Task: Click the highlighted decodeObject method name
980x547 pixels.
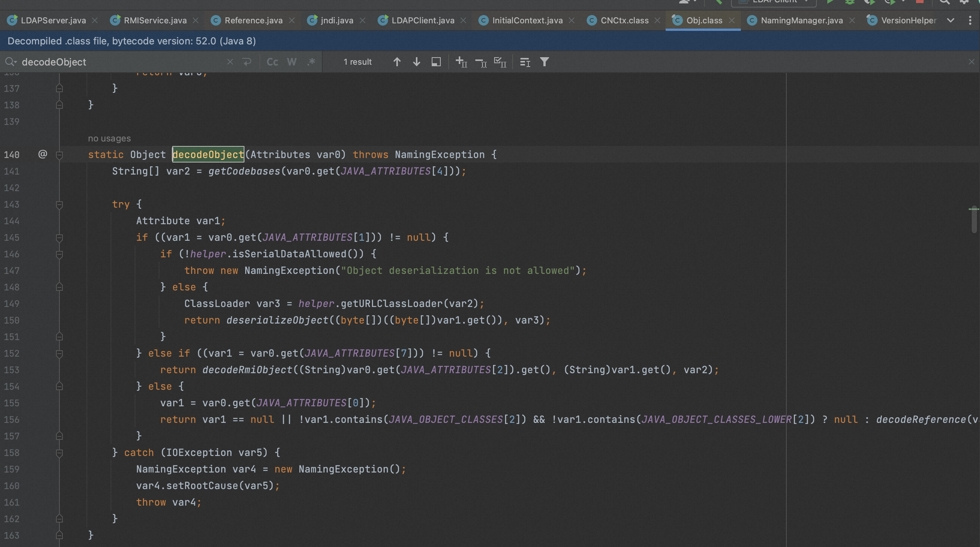Action: coord(208,154)
